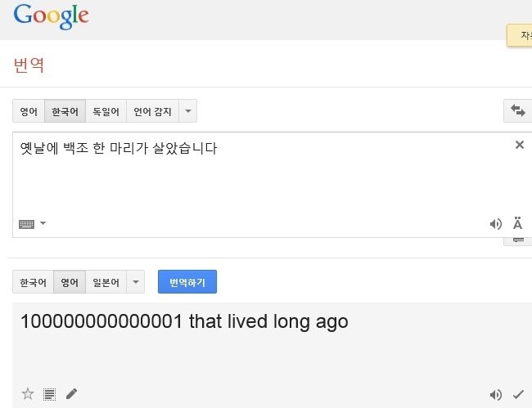The image size is (532, 408).
Task: Select 영어 as the source language
Action: [29, 111]
